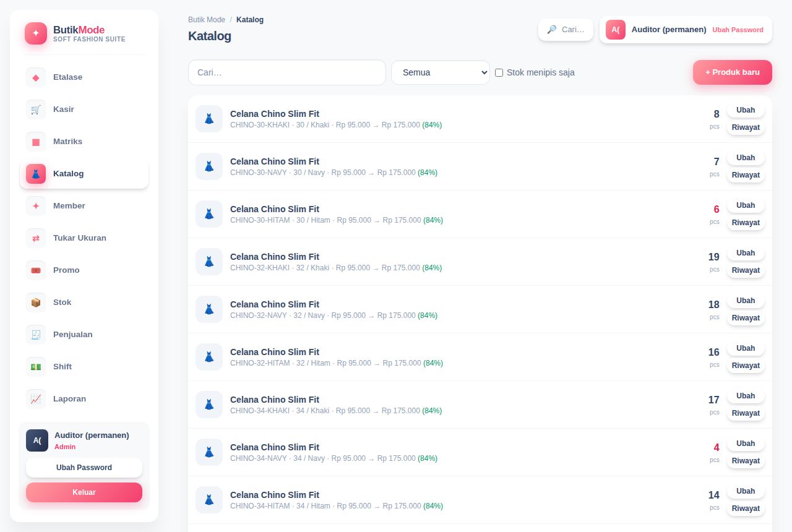Enable the Stok menipis saja checkbox
Viewport: 792px width, 532px height.
click(499, 72)
